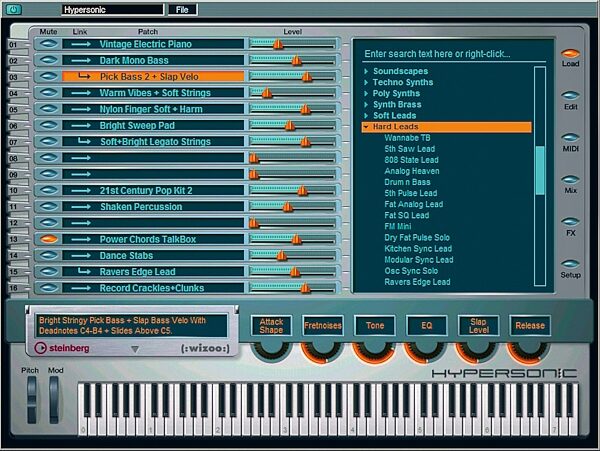Open the Edit page
600x451 pixels.
570,95
